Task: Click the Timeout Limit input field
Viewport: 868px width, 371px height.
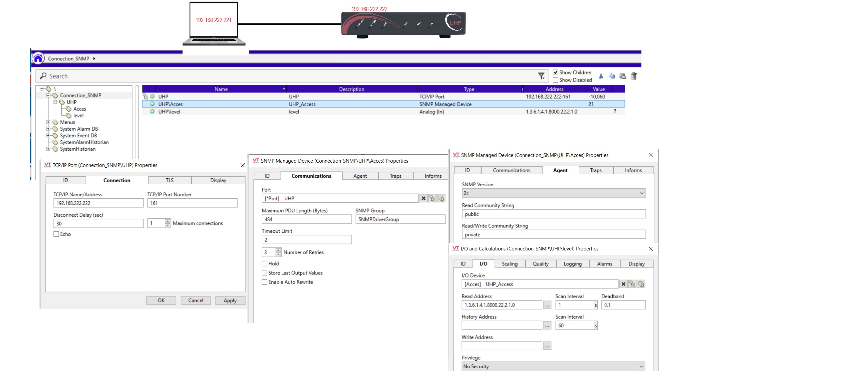Action: pyautogui.click(x=306, y=240)
